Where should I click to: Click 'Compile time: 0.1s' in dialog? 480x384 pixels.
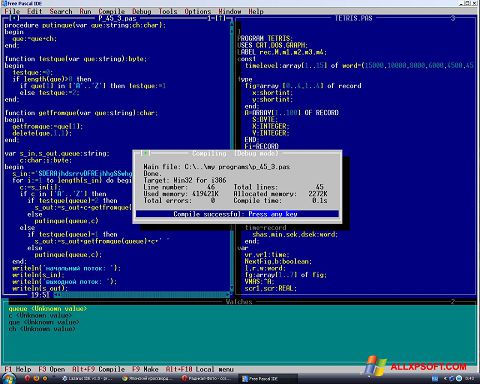pos(280,200)
